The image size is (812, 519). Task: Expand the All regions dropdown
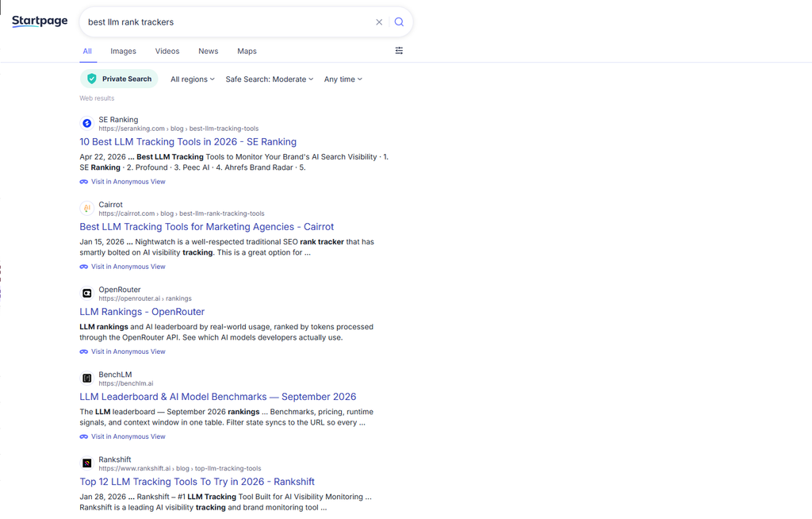(193, 79)
